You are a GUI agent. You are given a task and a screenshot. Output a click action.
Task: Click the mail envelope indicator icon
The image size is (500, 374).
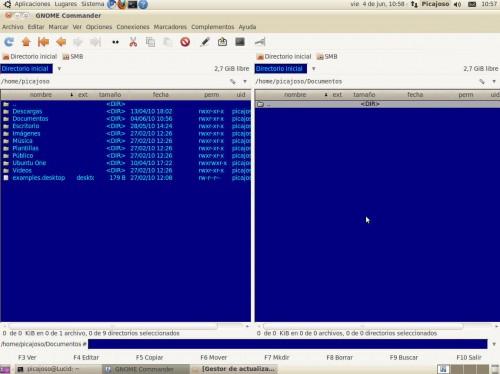[x=472, y=4]
